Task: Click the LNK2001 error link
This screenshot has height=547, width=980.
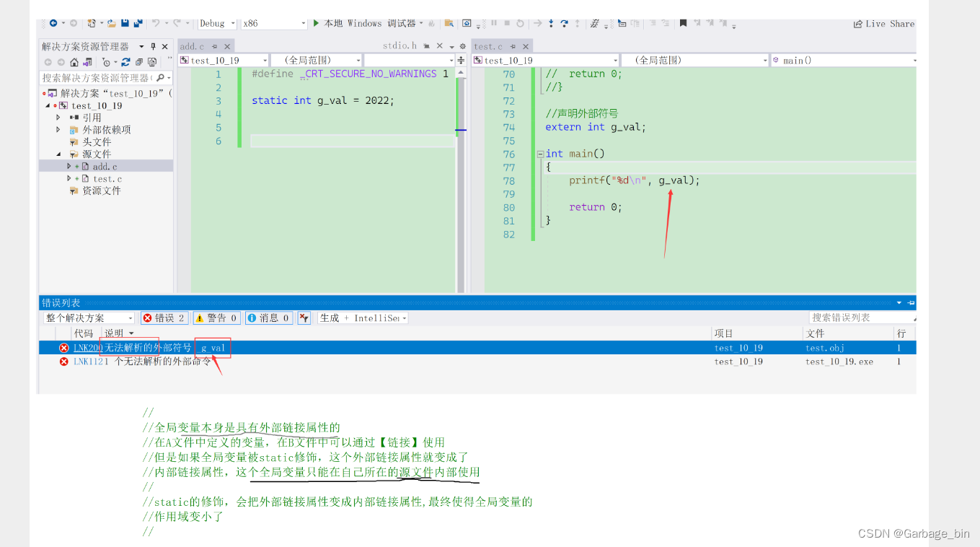Action: click(87, 347)
